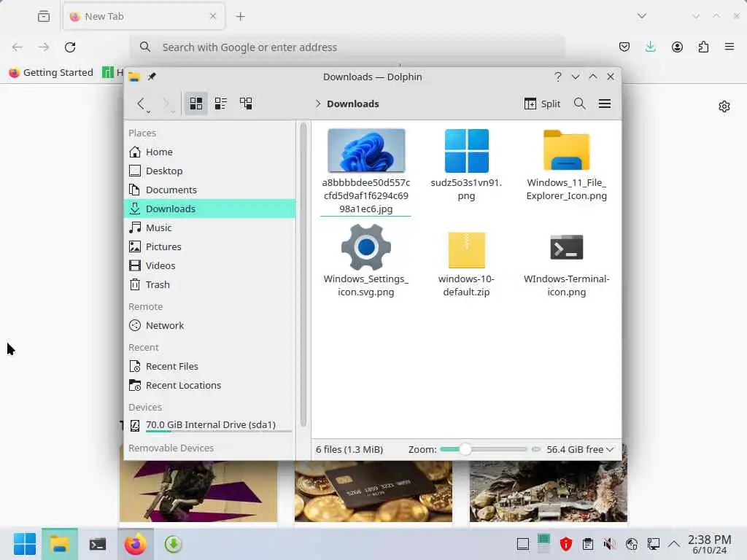
Task: Select the New Tab tab
Action: 144,17
